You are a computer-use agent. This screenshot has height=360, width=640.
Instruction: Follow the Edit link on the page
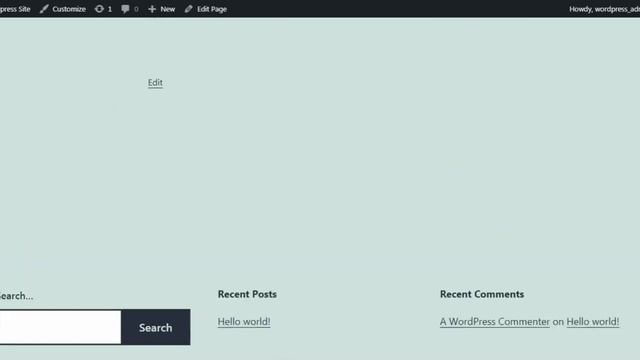tap(155, 82)
